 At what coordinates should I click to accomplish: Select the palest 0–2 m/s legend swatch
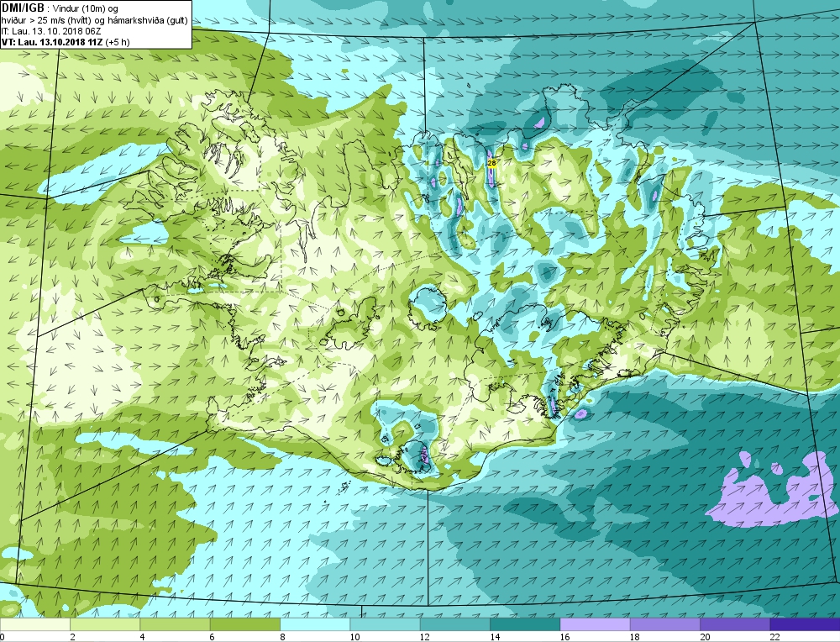35,624
